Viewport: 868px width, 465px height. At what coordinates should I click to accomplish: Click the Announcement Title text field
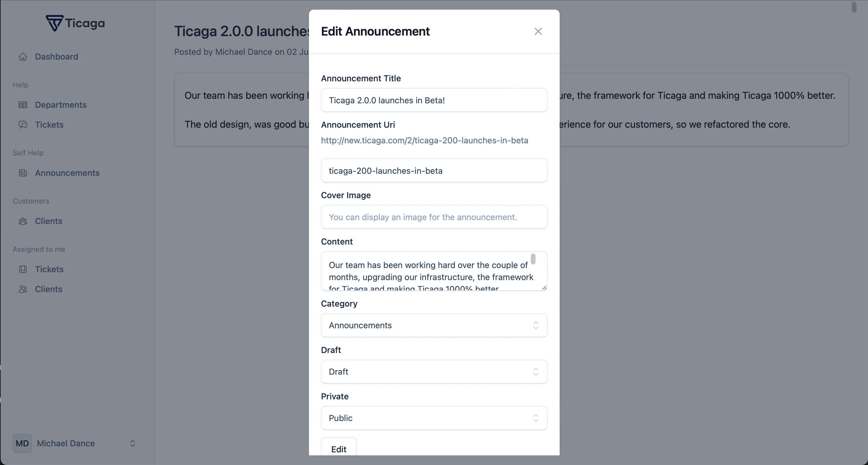tap(434, 100)
